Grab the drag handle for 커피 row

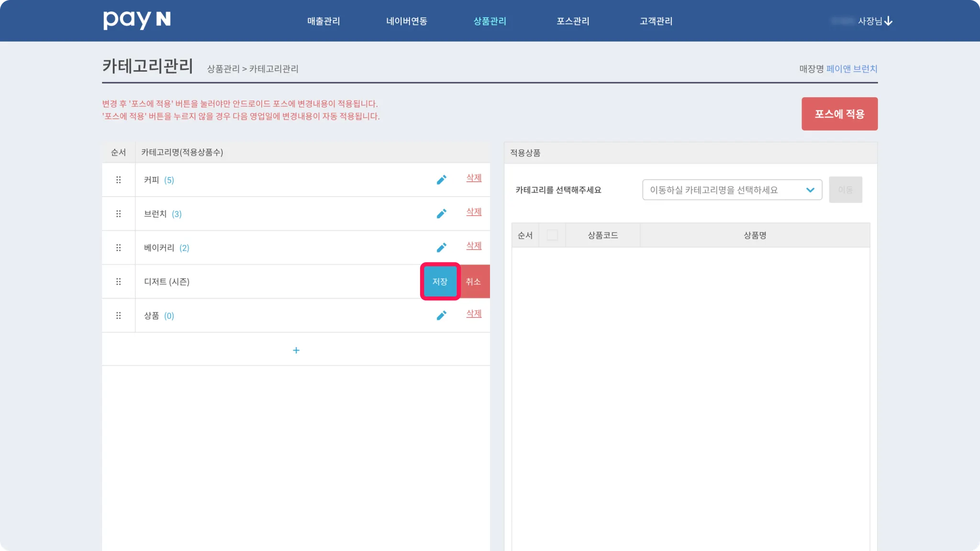(118, 180)
